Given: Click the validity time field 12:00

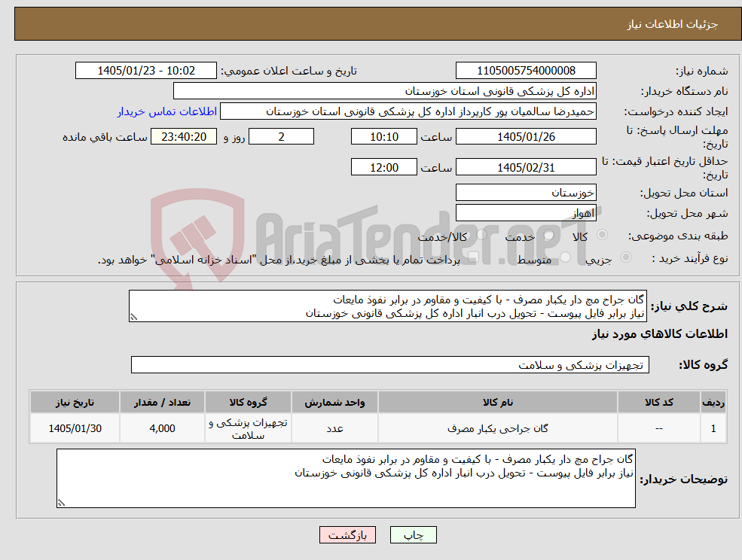Looking at the screenshot, I should (383, 167).
